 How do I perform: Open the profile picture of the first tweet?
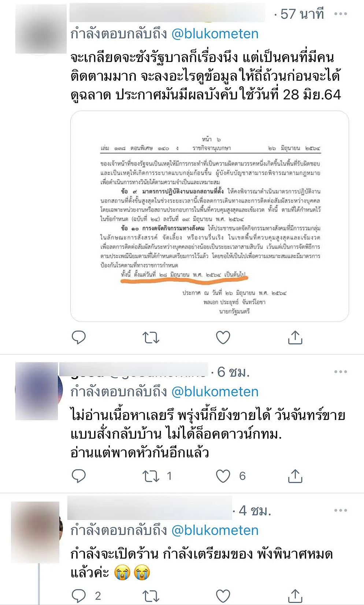coord(41,29)
